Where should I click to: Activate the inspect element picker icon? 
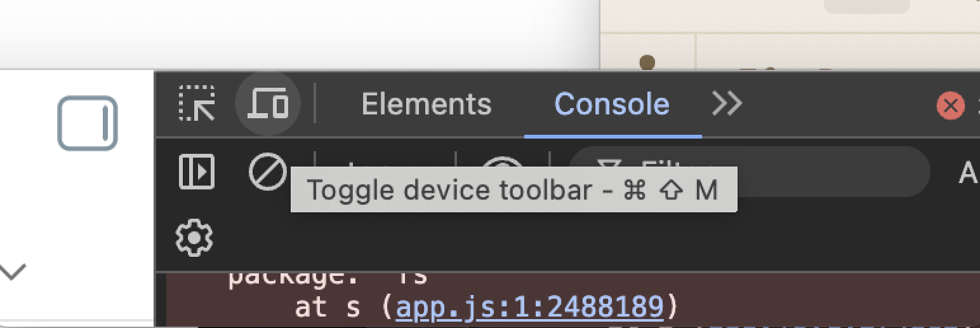pos(196,103)
